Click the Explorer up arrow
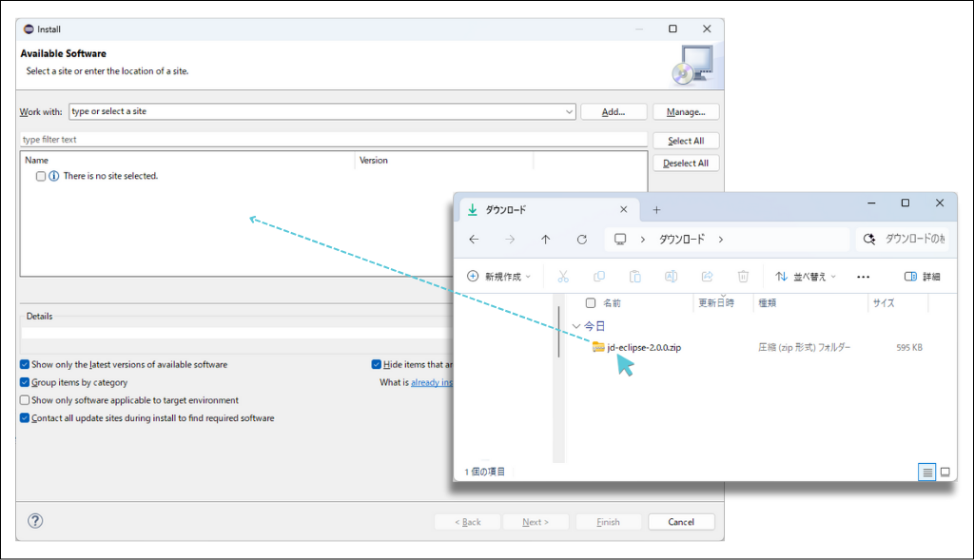This screenshot has height=560, width=974. 545,240
